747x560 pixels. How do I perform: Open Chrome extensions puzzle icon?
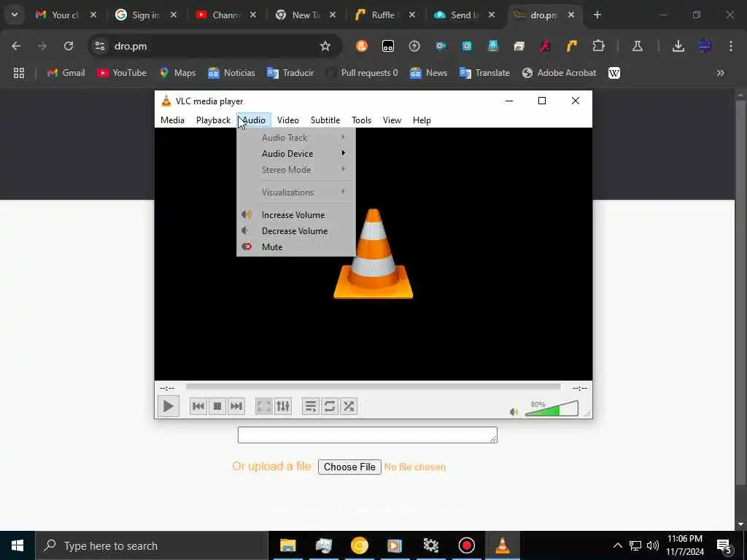coord(598,46)
